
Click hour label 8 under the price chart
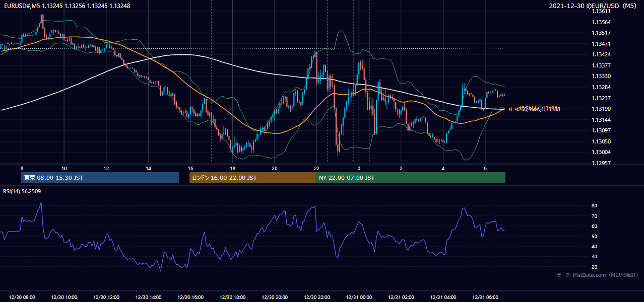(22, 168)
